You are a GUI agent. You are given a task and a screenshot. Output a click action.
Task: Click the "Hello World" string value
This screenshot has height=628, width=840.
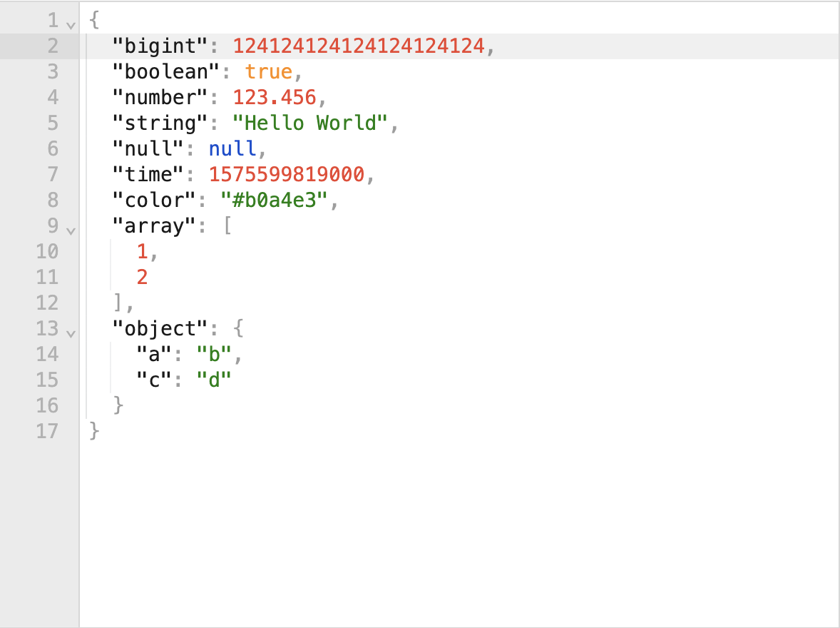(310, 123)
